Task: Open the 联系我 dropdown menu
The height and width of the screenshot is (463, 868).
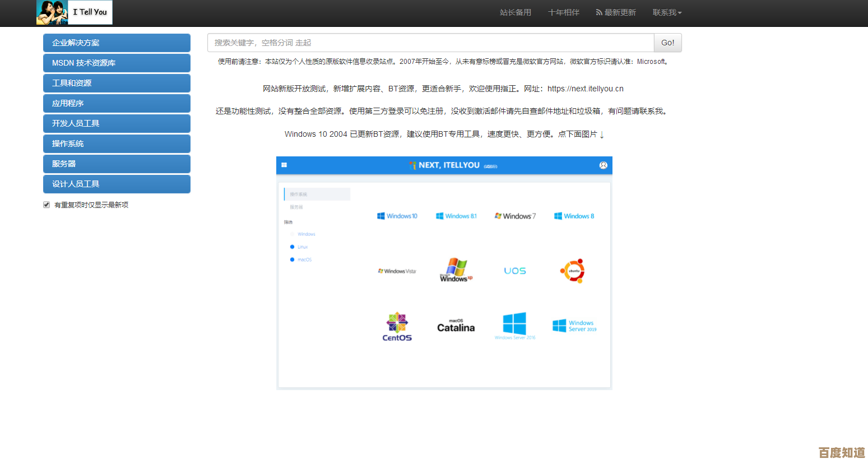Action: click(667, 12)
